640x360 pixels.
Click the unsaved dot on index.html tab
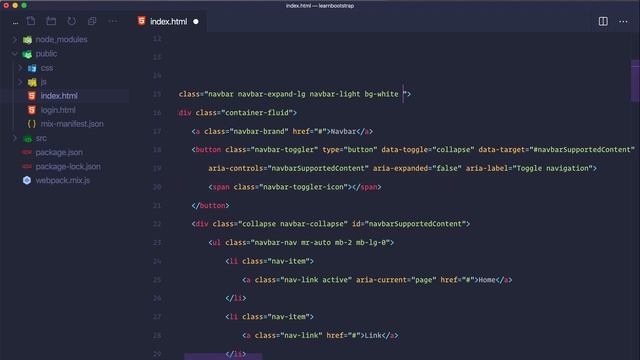coord(196,21)
